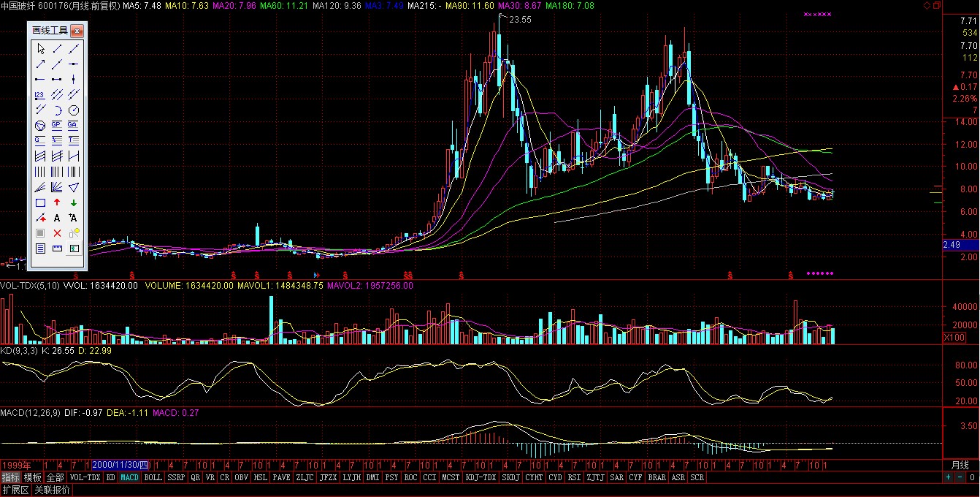Select the +A text annotation tool
Image resolution: width=980 pixels, height=497 pixels.
pyautogui.click(x=73, y=218)
